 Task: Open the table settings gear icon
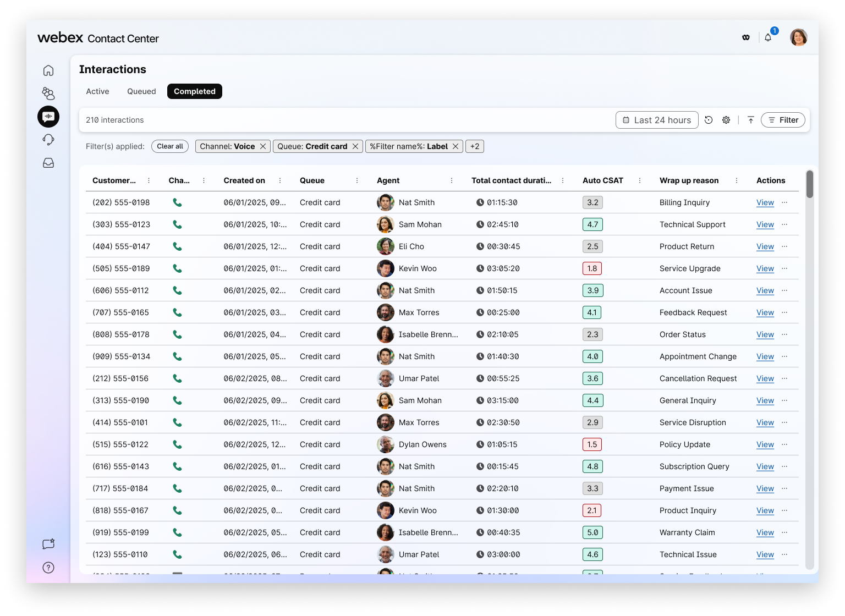726,120
